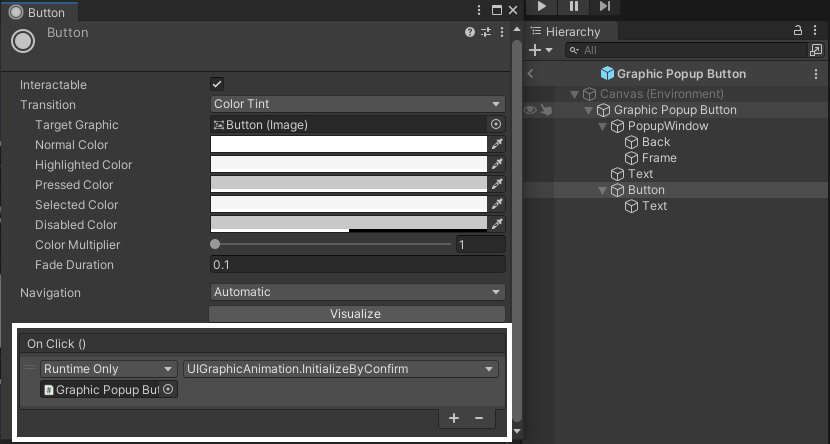Viewport: 830px width, 444px height.
Task: Toggle the Hierarchy panel lock
Action: click(x=798, y=32)
